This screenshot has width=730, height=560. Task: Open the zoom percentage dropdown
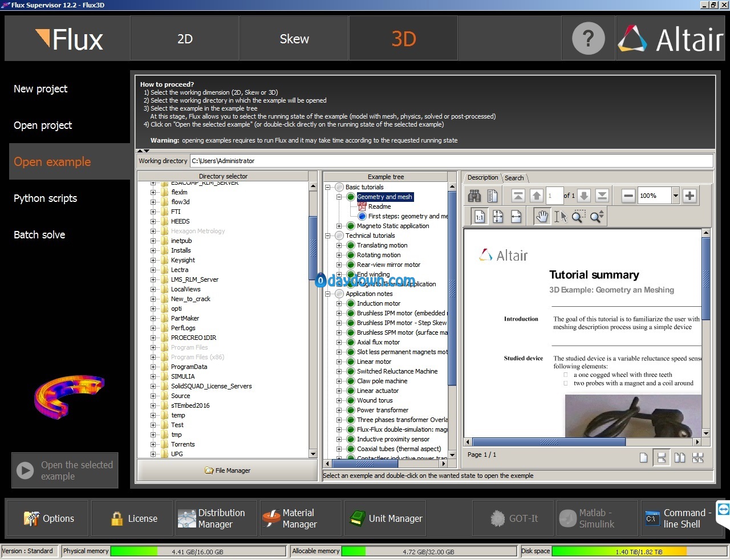tap(675, 196)
